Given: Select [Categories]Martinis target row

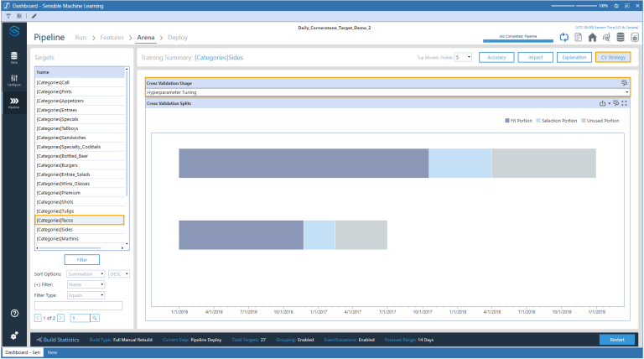Looking at the screenshot, I should tap(80, 239).
